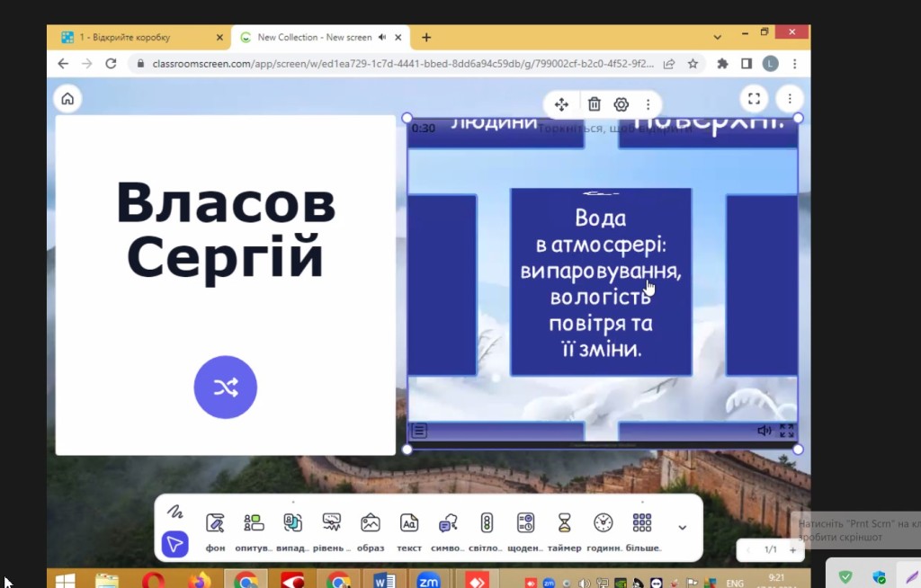Viewport: 921px width, 588px height.
Task: Toggle sound in the embedded game widget
Action: tap(764, 431)
